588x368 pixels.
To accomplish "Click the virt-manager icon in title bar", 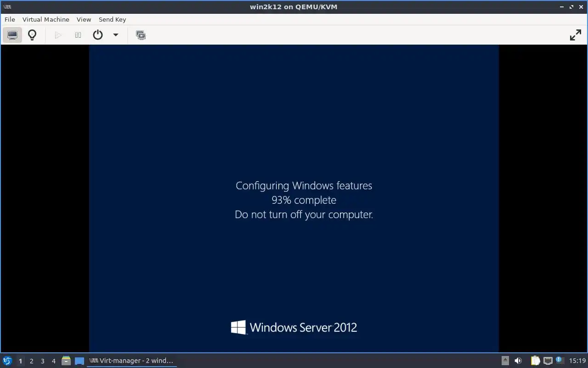I will (x=7, y=6).
